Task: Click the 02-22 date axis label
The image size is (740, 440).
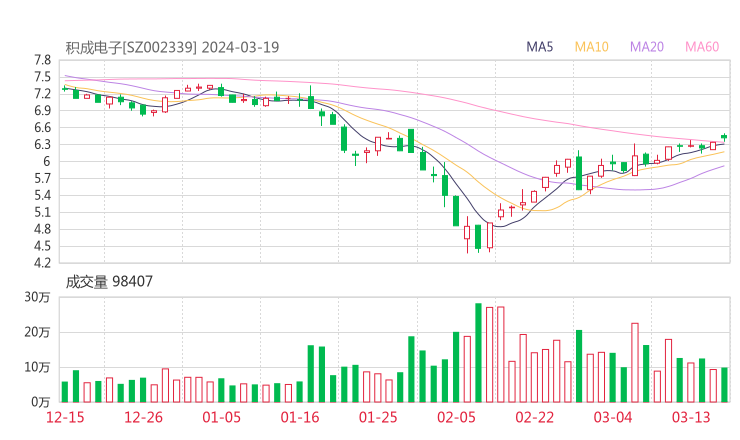Action: coord(534,417)
